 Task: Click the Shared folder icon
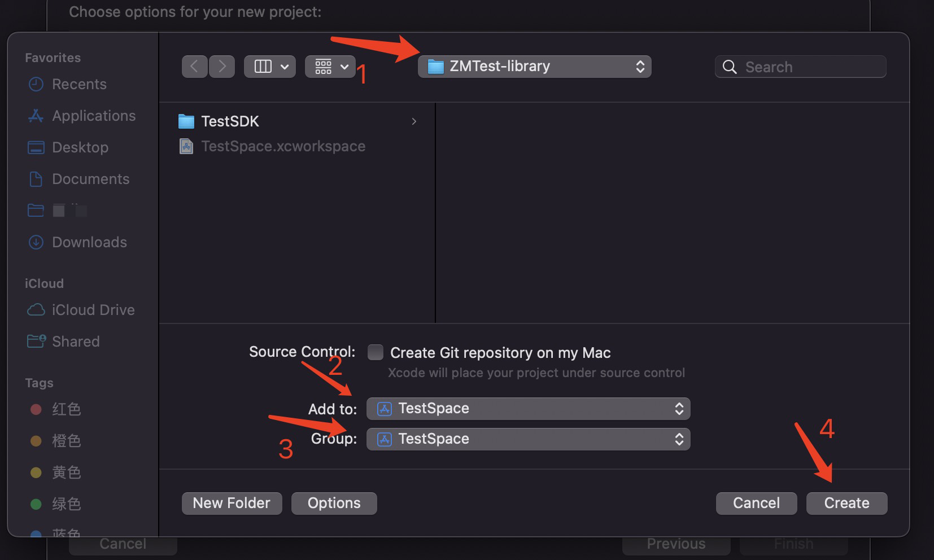coord(36,341)
